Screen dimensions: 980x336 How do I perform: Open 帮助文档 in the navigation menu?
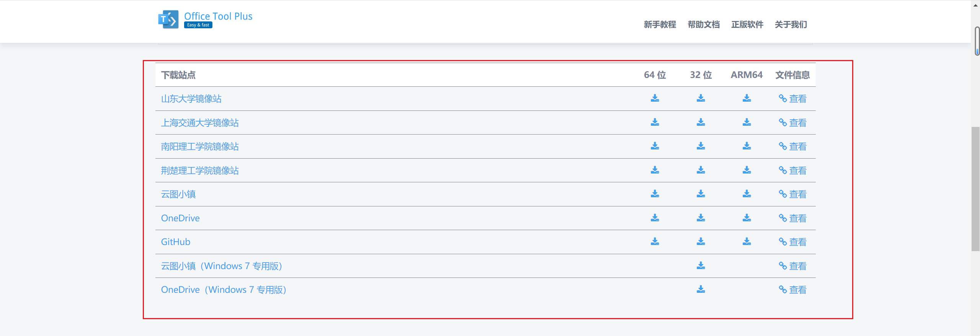pyautogui.click(x=704, y=24)
